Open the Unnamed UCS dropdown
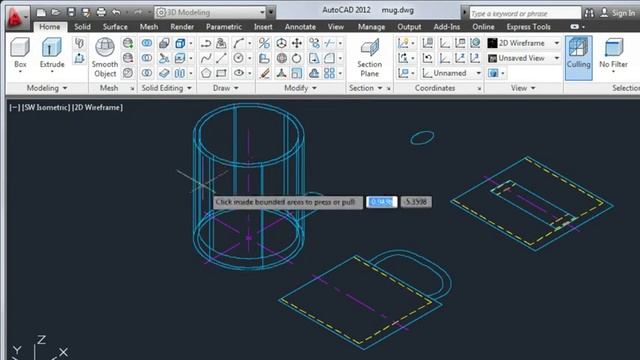This screenshot has height=360, width=640. [x=452, y=73]
